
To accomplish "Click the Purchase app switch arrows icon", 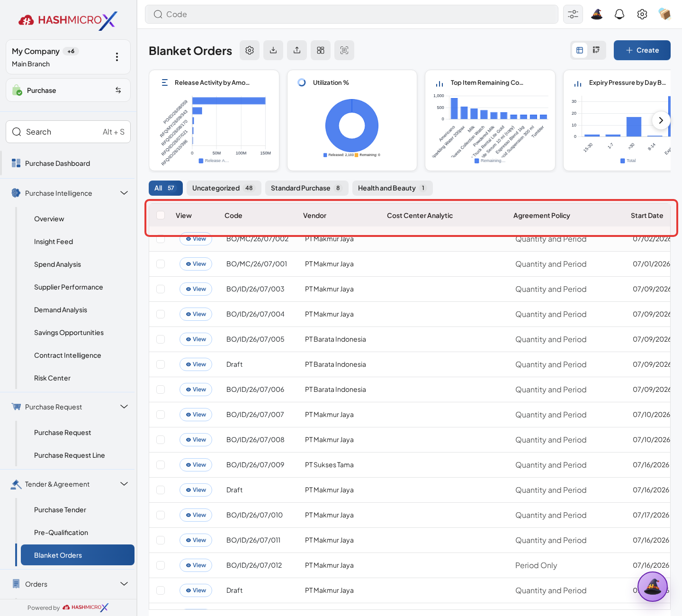I will (118, 90).
